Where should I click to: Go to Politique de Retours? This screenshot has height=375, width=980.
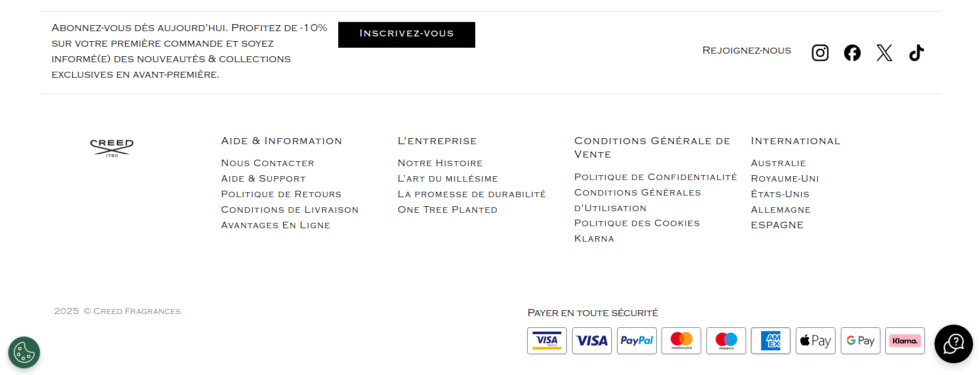pos(281,194)
